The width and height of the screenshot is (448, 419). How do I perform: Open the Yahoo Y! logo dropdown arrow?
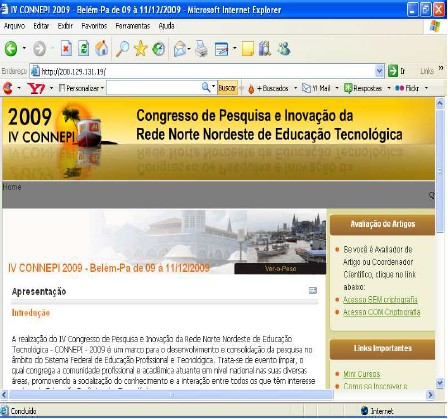(51, 88)
